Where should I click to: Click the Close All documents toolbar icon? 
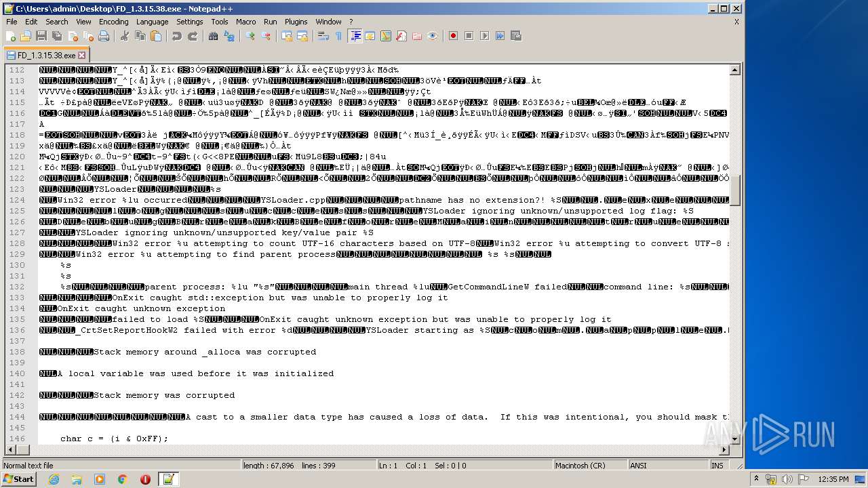87,36
